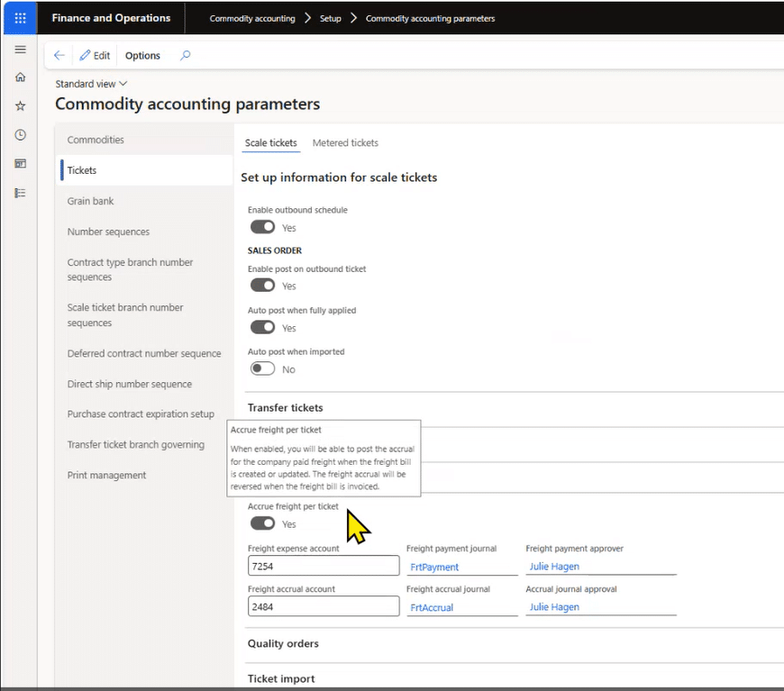784x691 pixels.
Task: Open Direct ship number sequence tab
Action: click(144, 384)
